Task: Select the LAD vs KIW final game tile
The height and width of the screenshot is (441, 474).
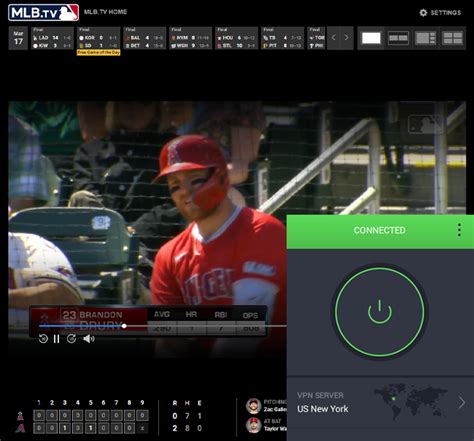Action: click(52, 38)
